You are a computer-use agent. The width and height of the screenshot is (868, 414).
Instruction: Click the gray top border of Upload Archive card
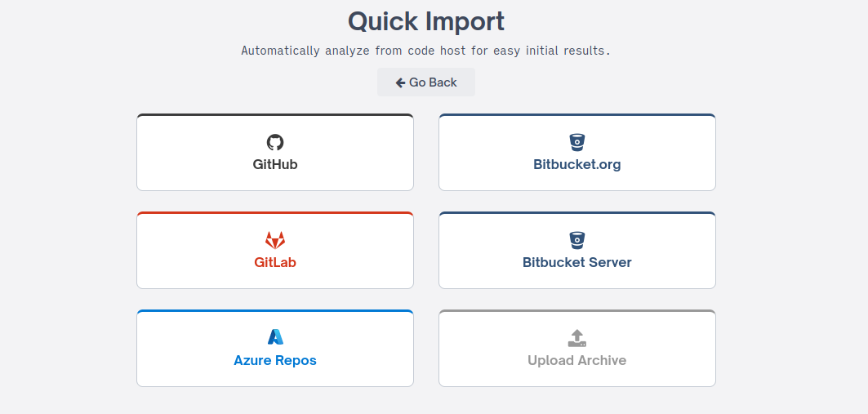(x=577, y=311)
